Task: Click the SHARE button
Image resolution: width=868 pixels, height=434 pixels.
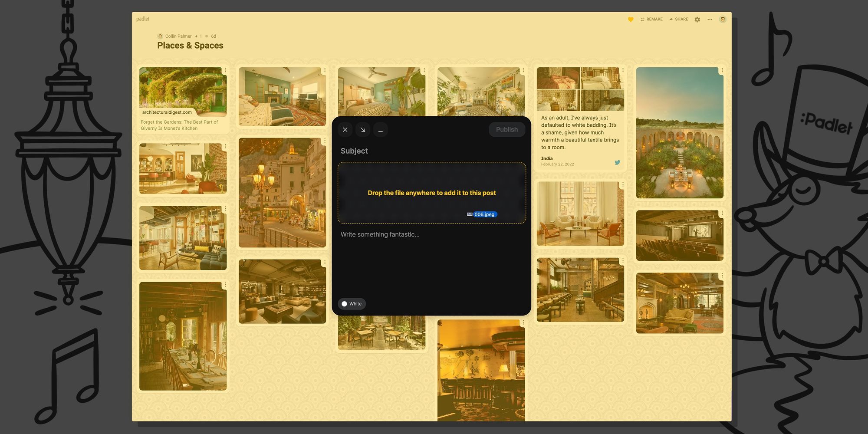Action: click(679, 20)
